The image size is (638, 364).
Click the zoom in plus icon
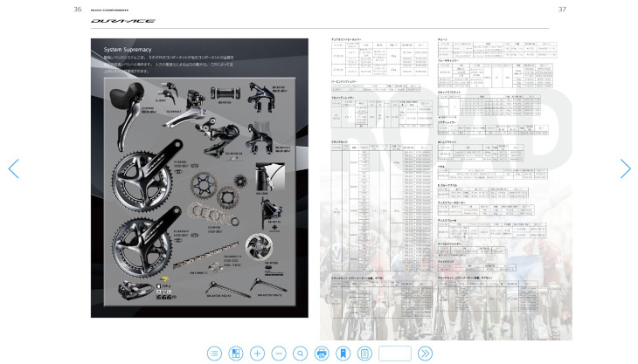coord(257,354)
